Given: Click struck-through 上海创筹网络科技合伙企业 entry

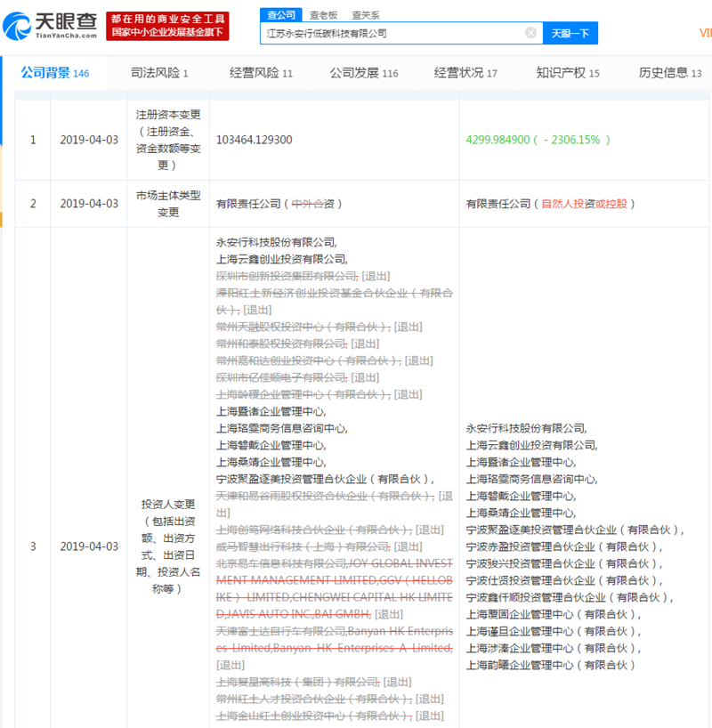Looking at the screenshot, I should coord(314,530).
